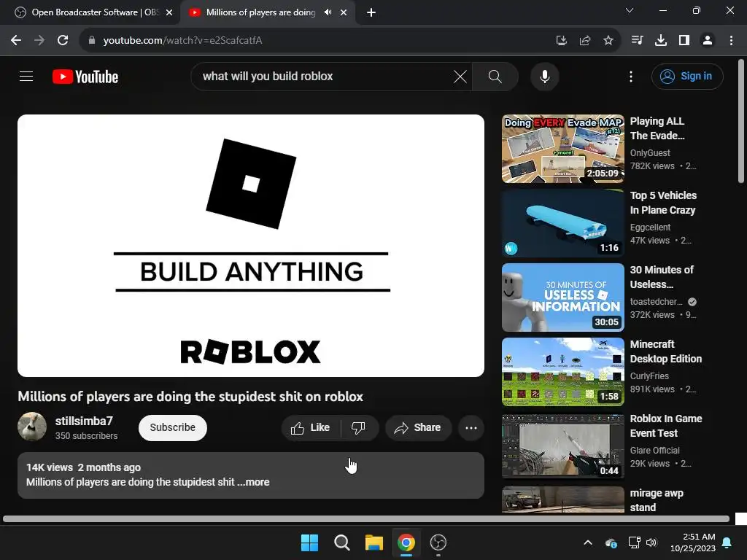This screenshot has width=747, height=560.
Task: Open the stillsimba7 channel avatar
Action: 32,426
